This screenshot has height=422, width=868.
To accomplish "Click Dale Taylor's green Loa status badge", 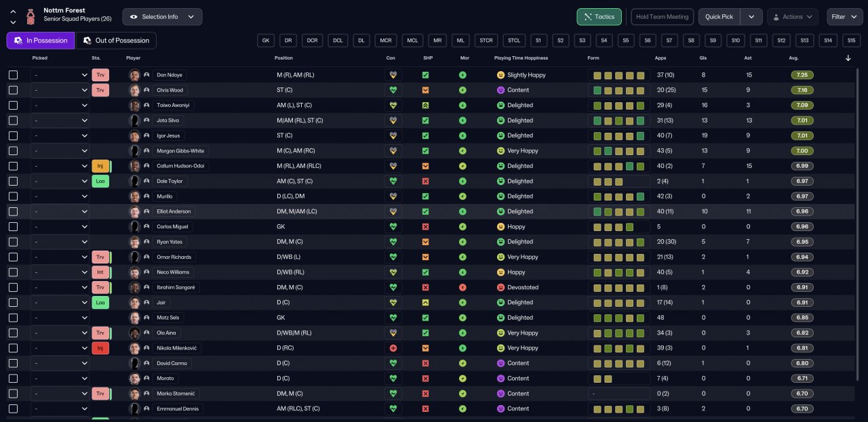I will [x=100, y=181].
